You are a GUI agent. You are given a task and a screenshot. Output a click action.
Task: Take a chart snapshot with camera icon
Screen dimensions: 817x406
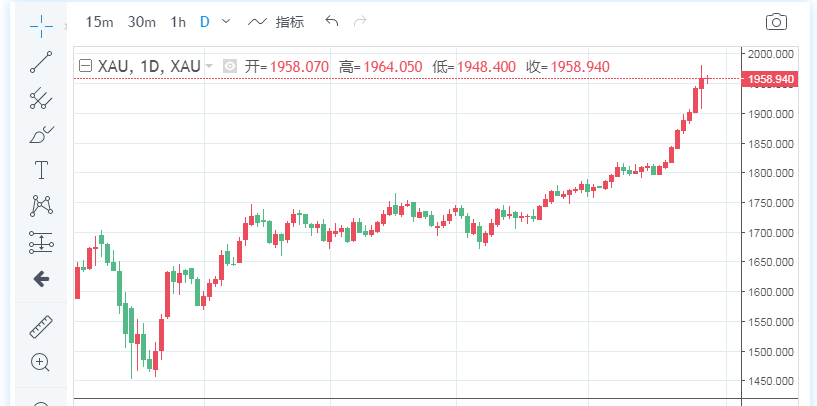pyautogui.click(x=776, y=22)
